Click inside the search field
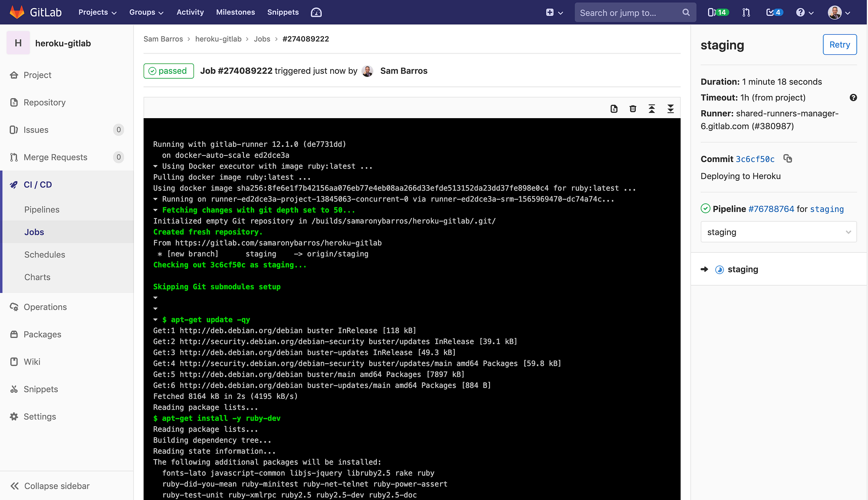The image size is (868, 500). coord(629,12)
